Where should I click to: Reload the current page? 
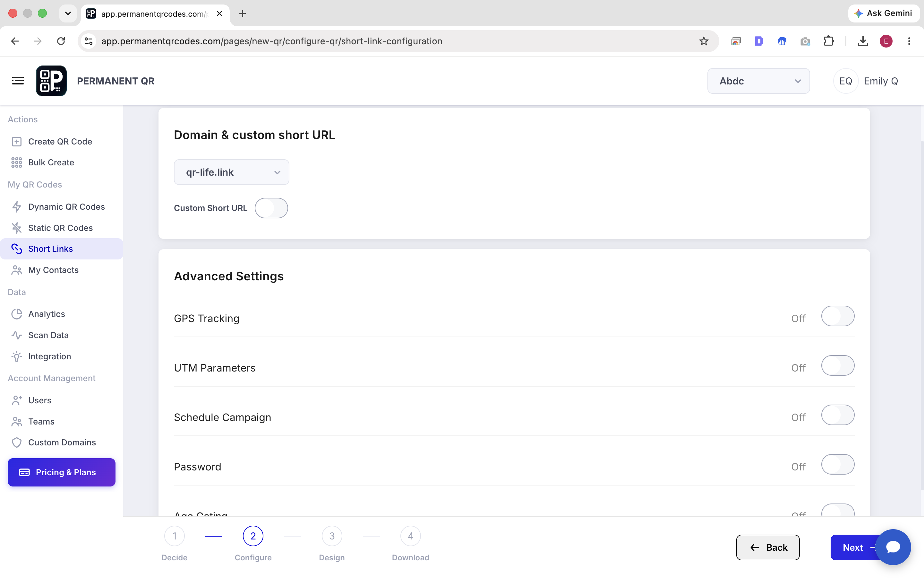[x=61, y=41]
